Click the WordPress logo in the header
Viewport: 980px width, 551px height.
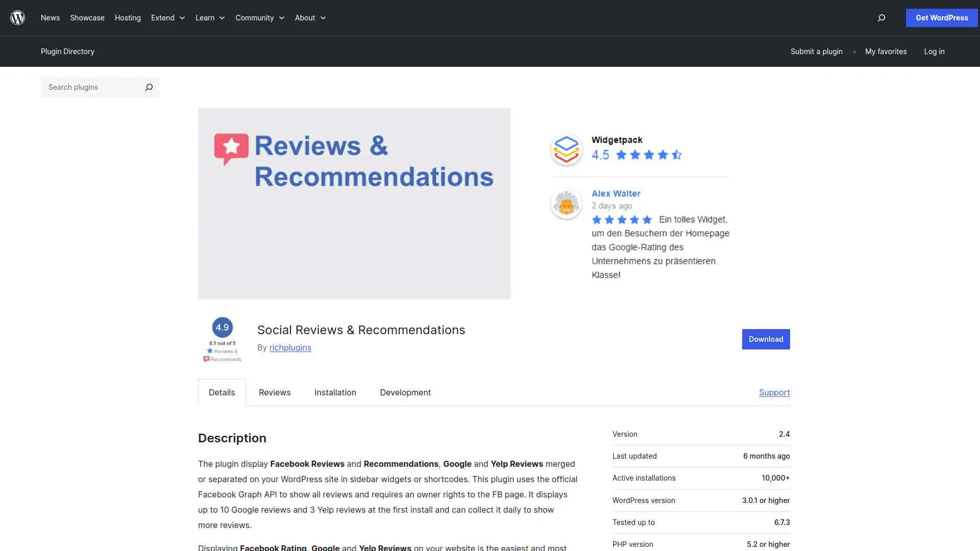click(x=17, y=17)
